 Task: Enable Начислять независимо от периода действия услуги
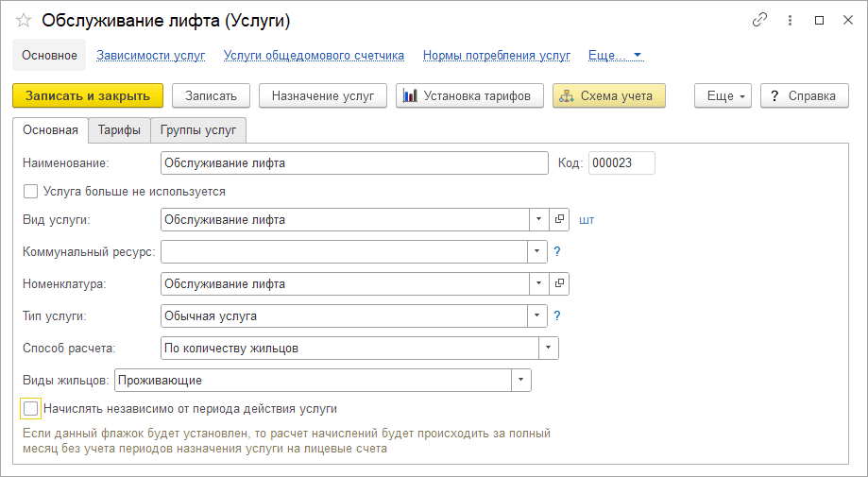pyautogui.click(x=30, y=409)
